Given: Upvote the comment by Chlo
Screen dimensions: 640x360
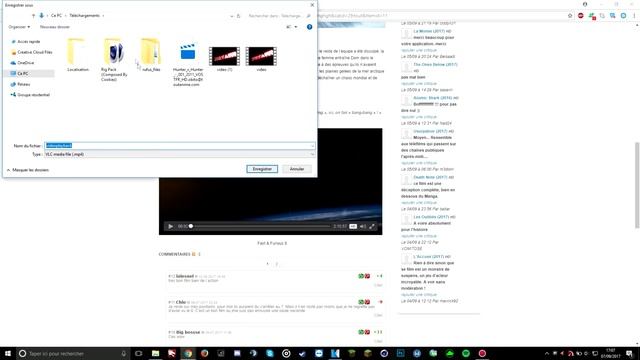Looking at the screenshot, I should [x=361, y=302].
